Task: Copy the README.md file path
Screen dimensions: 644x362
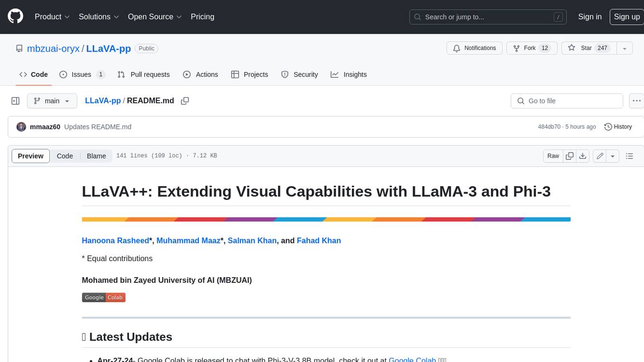Action: [185, 101]
